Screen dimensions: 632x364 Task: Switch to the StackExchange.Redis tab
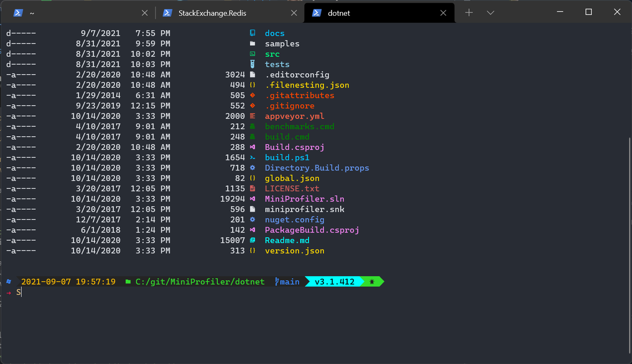coord(230,13)
